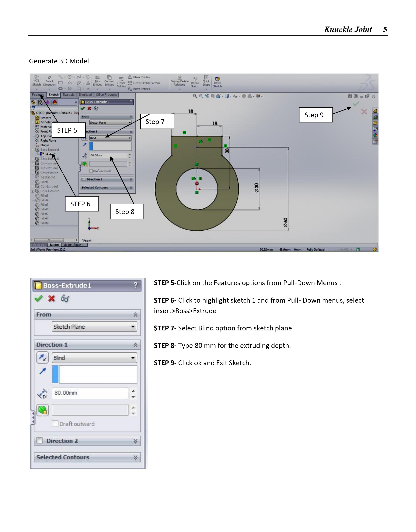
Task: Collapse the Direction 1 section chevron
Action: coord(135,345)
